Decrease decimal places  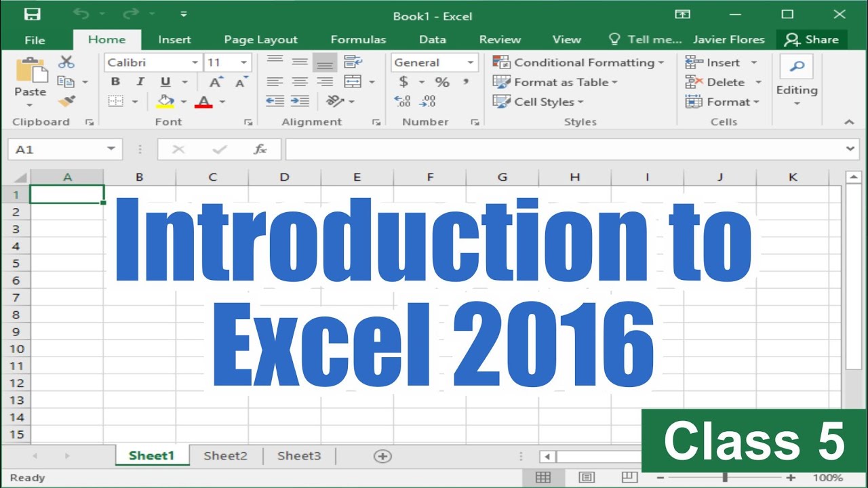pyautogui.click(x=427, y=102)
